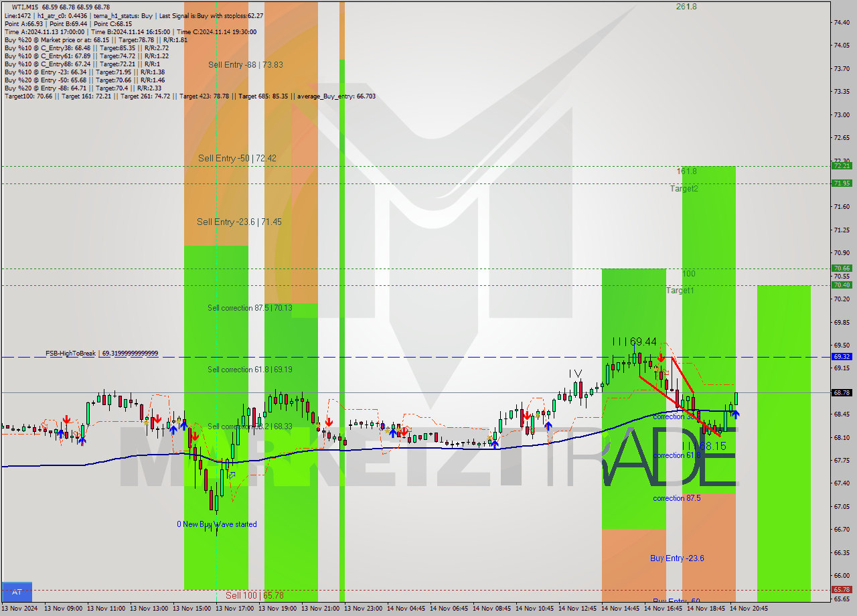Image resolution: width=857 pixels, height=616 pixels.
Task: Click the blue buy arrow on latest candle
Action: (x=735, y=415)
